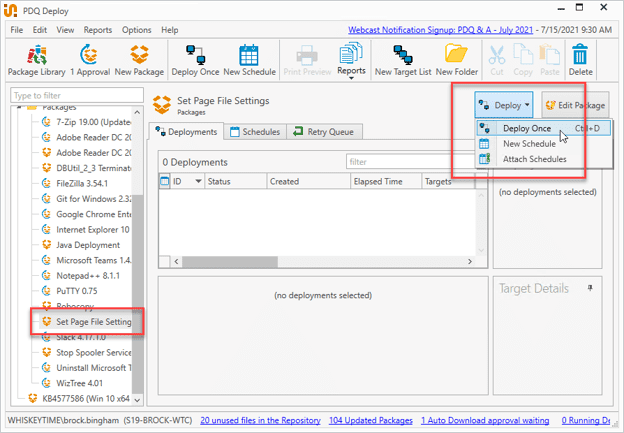Open the 1 Approval toolbar item
This screenshot has width=624, height=433.
90,60
